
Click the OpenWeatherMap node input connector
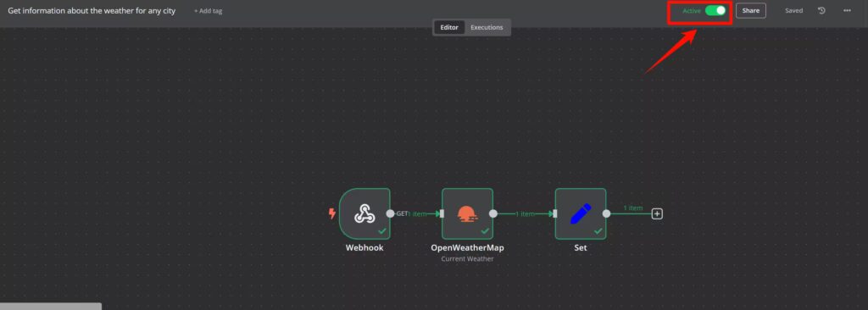(x=442, y=213)
